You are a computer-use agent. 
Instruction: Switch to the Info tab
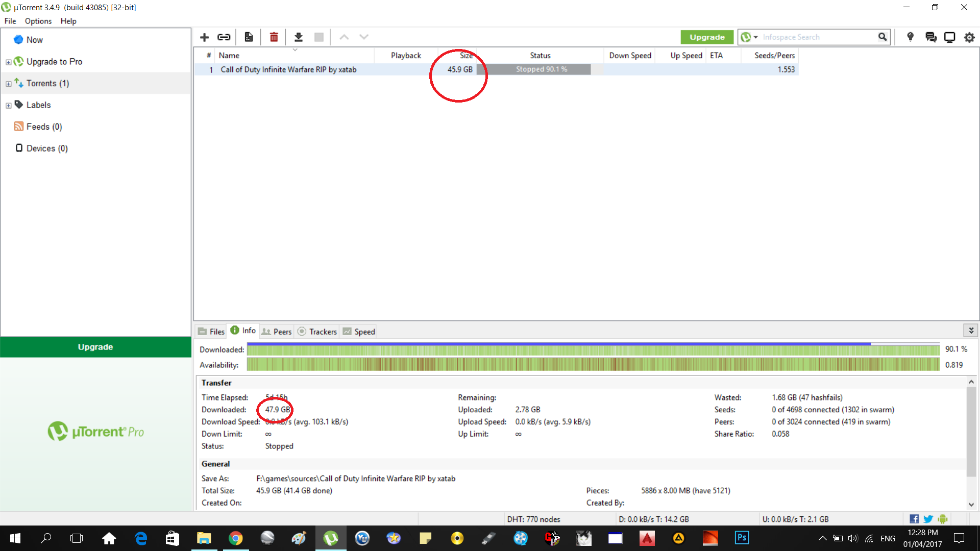point(243,331)
